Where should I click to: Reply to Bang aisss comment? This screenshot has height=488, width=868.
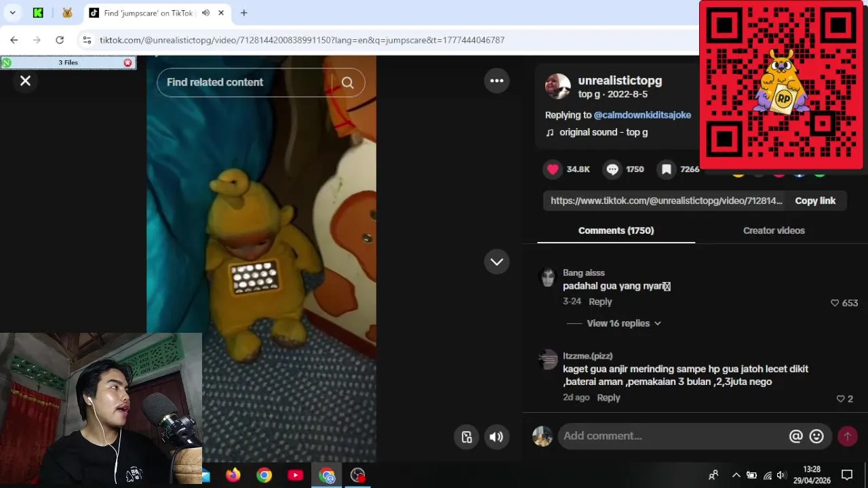pyautogui.click(x=600, y=302)
